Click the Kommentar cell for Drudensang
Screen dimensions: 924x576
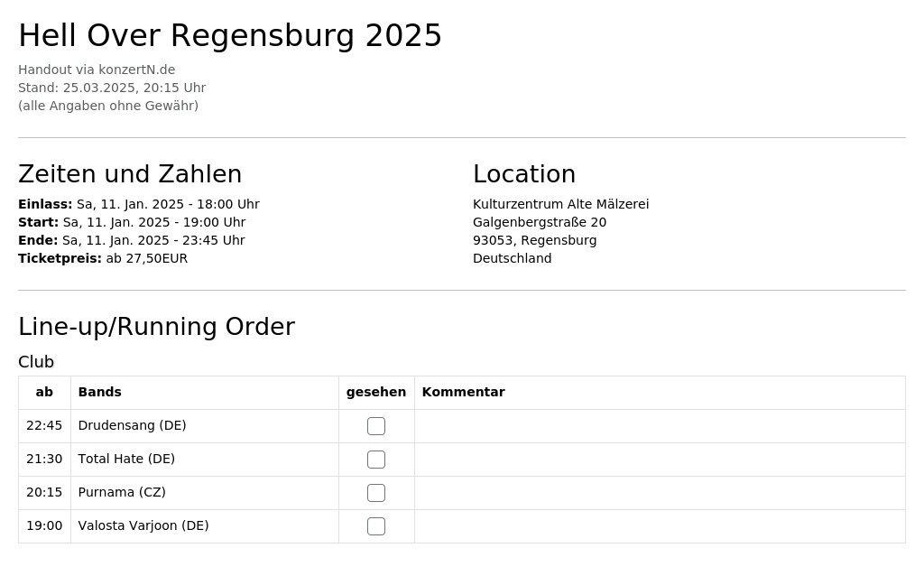(660, 426)
